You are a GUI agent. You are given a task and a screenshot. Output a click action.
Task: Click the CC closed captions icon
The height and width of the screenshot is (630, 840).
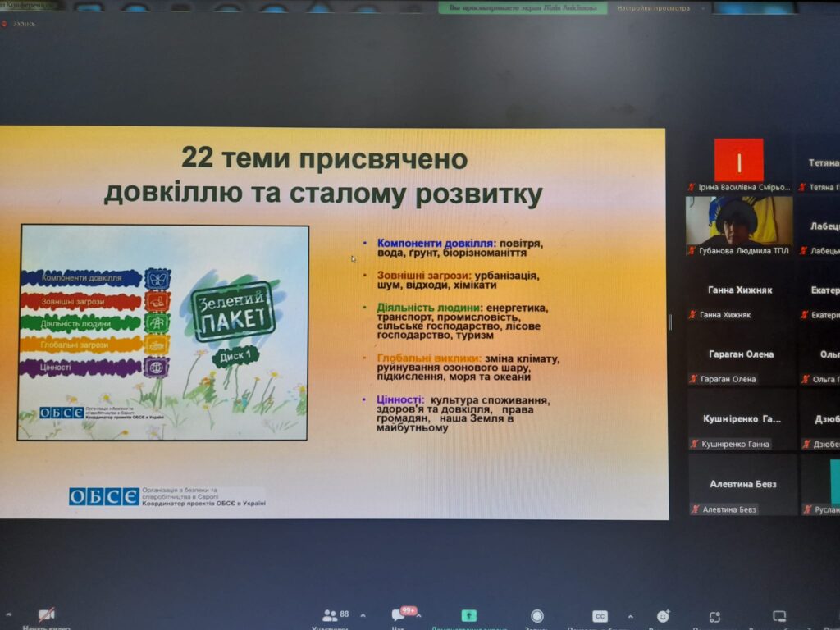tap(600, 616)
